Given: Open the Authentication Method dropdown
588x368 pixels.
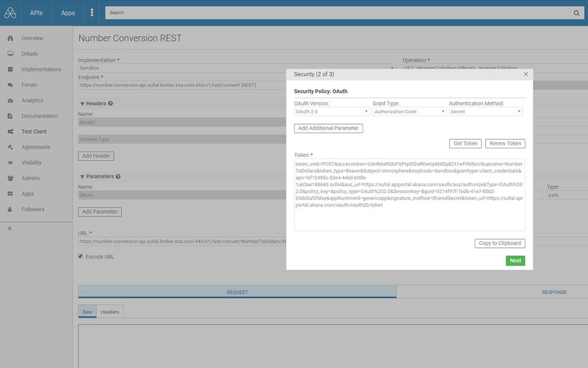Looking at the screenshot, I should click(x=486, y=112).
